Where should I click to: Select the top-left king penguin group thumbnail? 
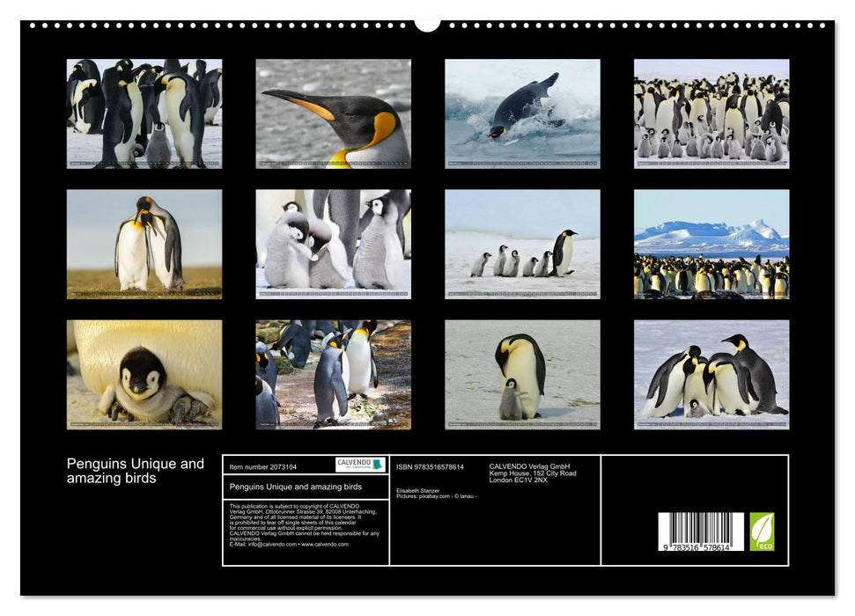(143, 116)
